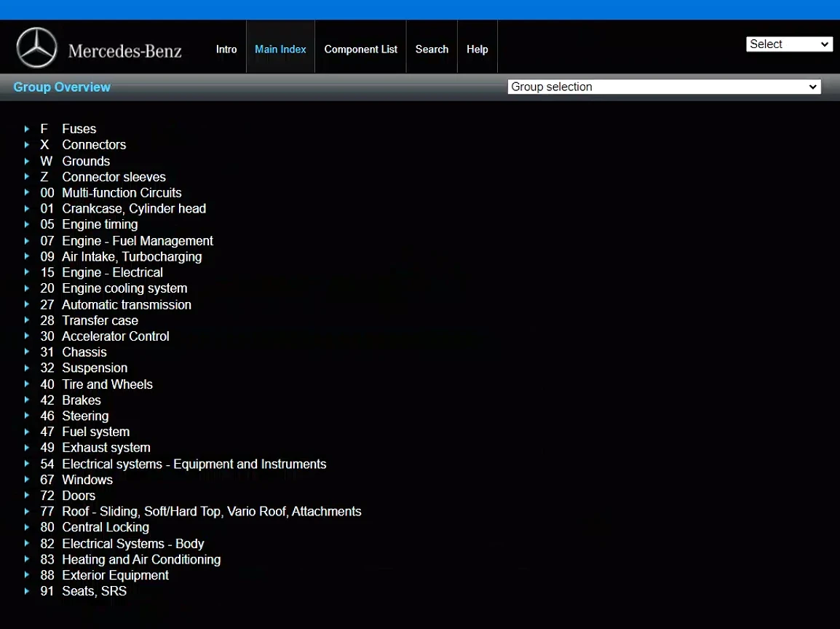Image resolution: width=840 pixels, height=629 pixels.
Task: Click the Mercedes-Benz star logo
Action: [36, 48]
